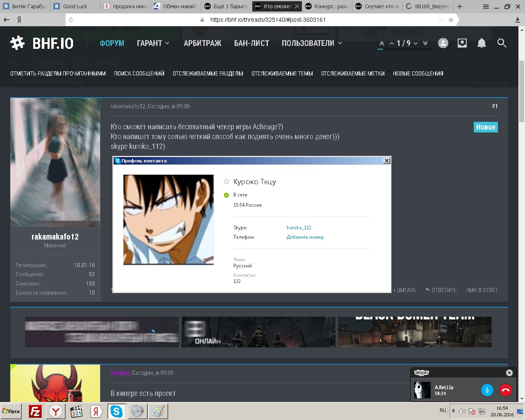
Task: Click the Пуск start button
Action: click(x=11, y=411)
